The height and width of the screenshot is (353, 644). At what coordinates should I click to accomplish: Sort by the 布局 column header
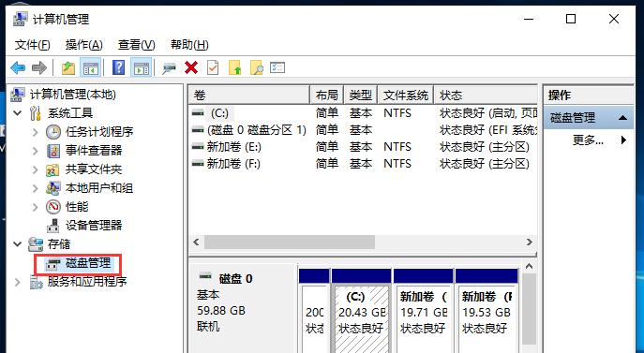(x=327, y=96)
